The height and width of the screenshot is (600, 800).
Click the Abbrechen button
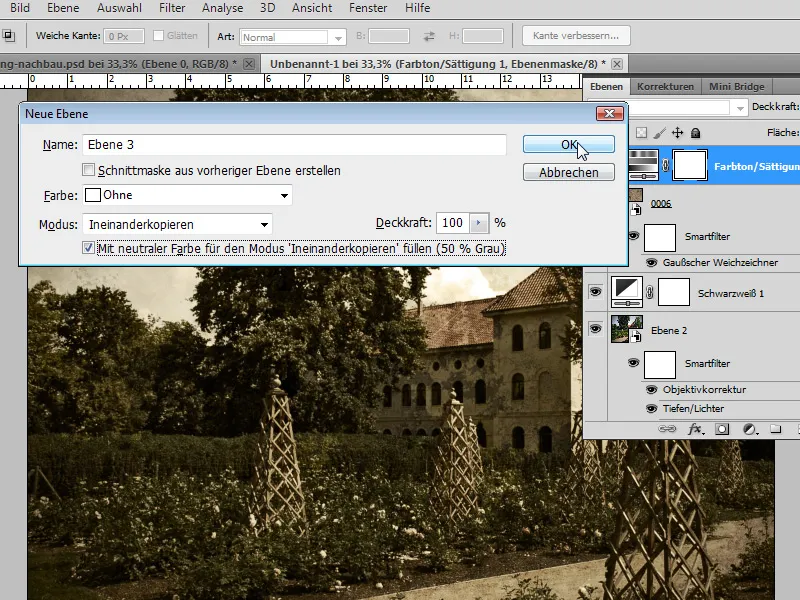pos(568,172)
